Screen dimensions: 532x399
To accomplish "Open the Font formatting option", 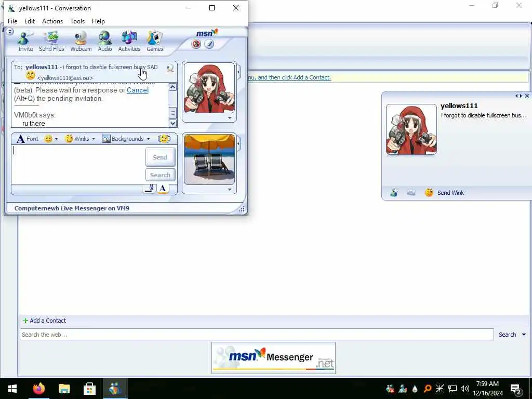I will 28,139.
